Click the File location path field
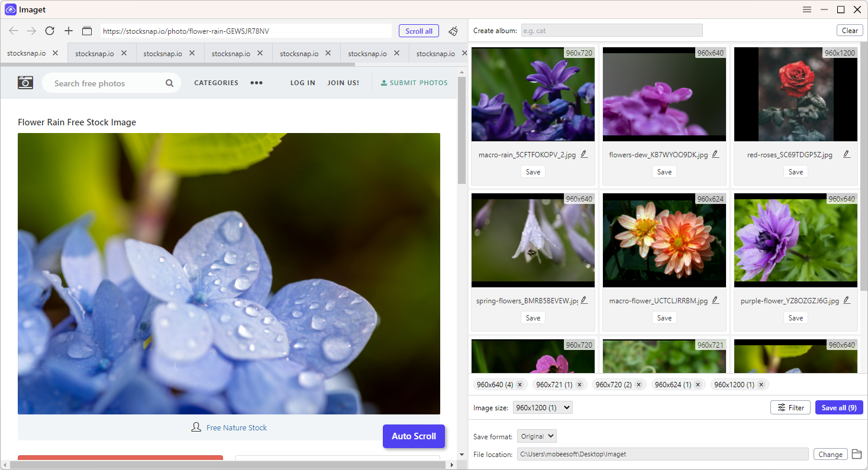Screen dimensions: 868x470 [x=663, y=454]
